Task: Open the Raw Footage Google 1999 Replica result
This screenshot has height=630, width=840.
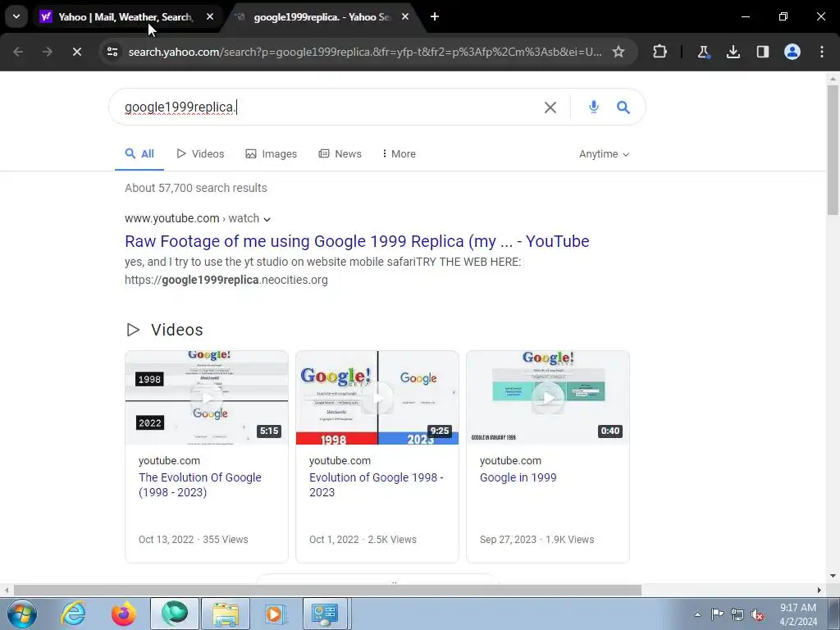Action: click(x=357, y=241)
